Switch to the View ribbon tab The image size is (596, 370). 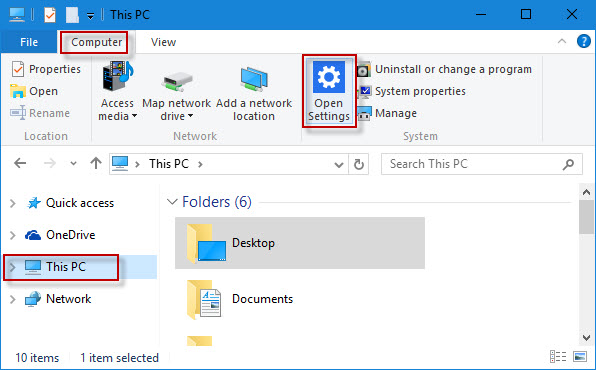(163, 42)
